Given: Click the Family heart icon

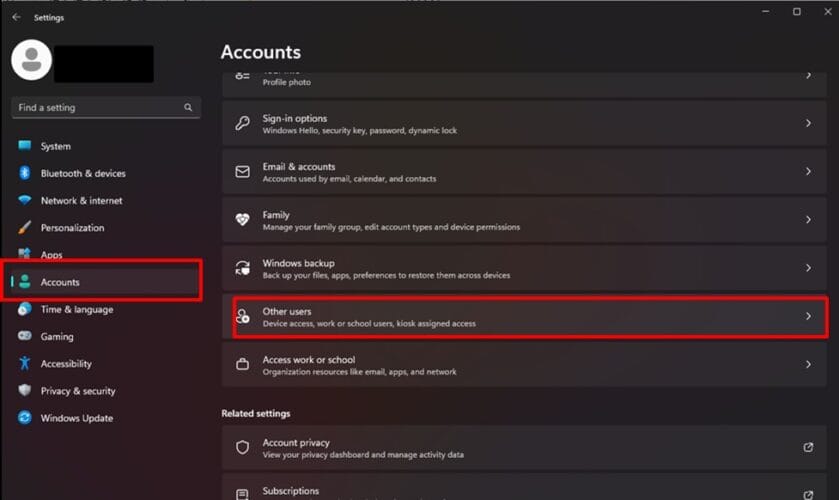Looking at the screenshot, I should [242, 220].
